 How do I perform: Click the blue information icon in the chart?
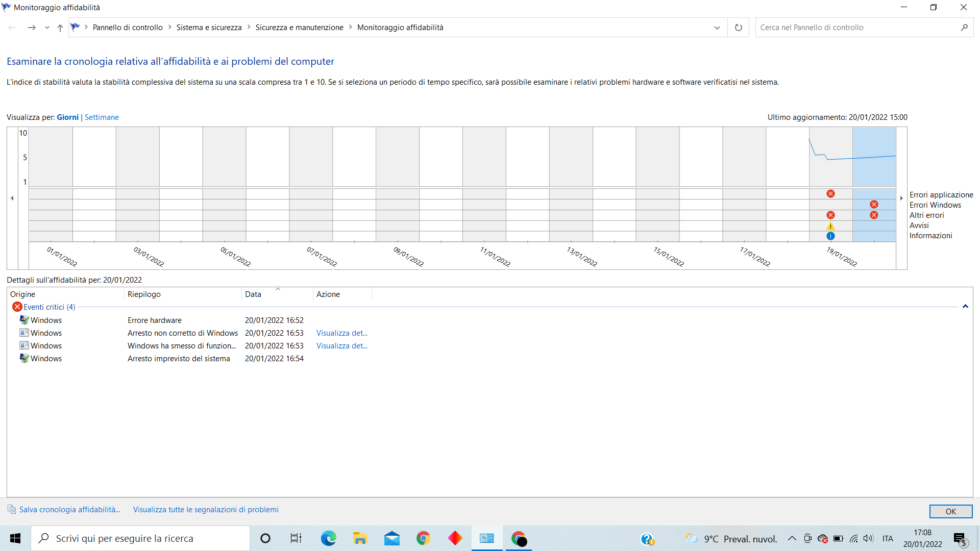coord(830,236)
